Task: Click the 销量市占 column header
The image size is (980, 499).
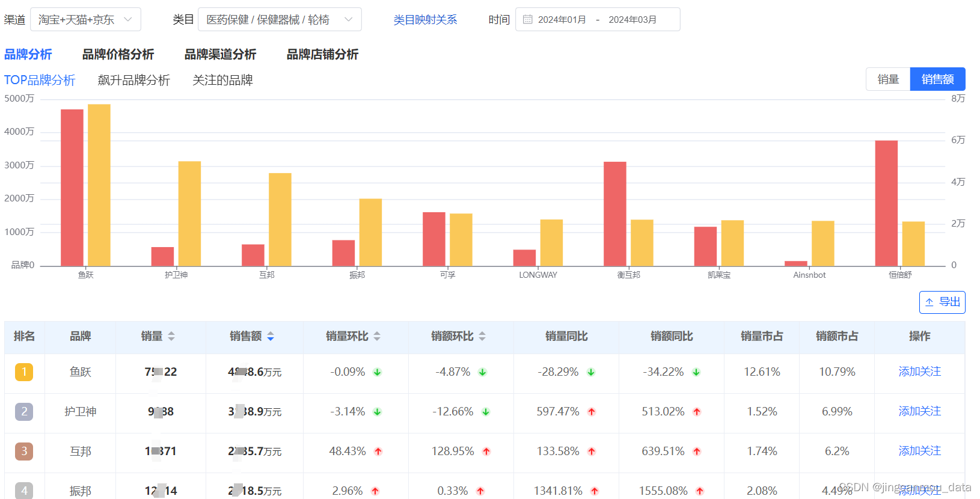Action: 762,336
